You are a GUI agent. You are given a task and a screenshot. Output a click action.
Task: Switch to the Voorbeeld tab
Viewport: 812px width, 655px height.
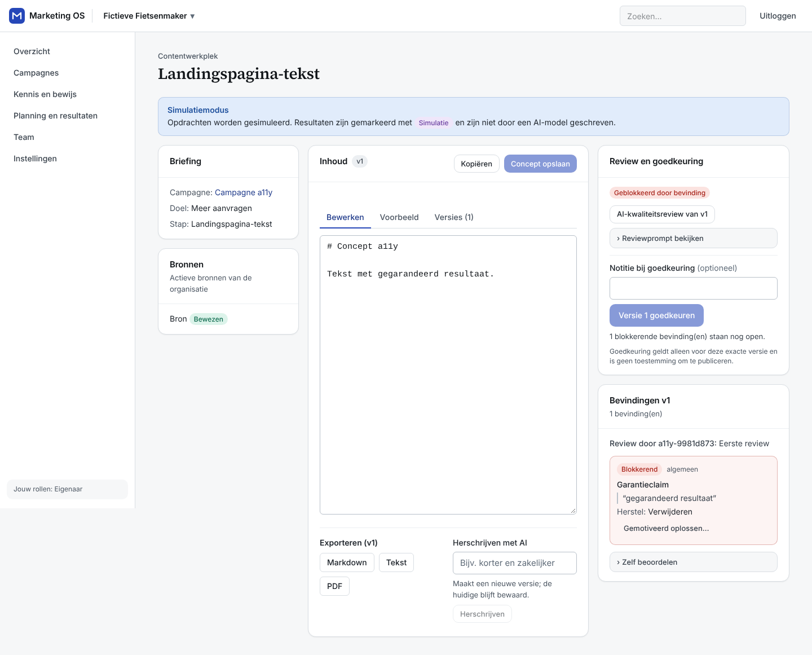point(399,217)
